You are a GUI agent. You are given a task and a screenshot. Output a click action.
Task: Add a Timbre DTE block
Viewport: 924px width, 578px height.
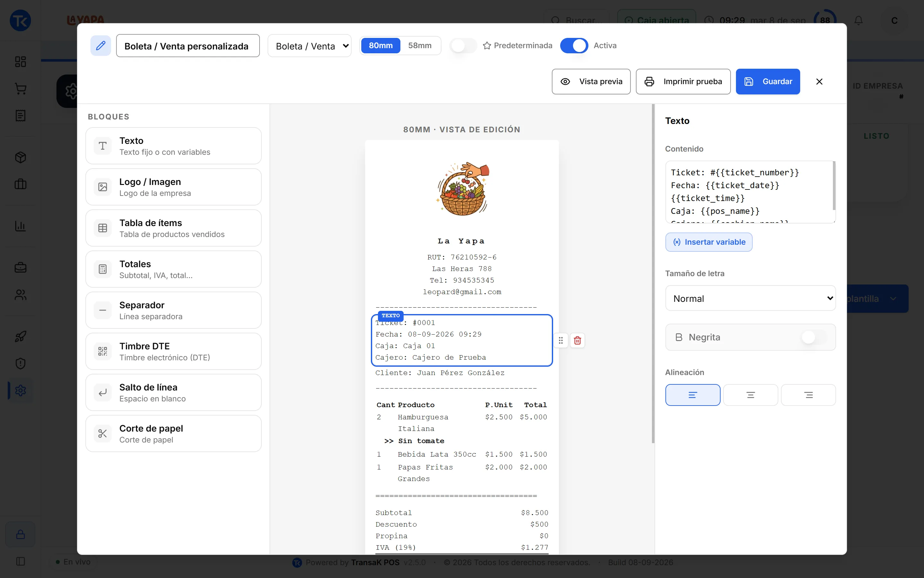pyautogui.click(x=173, y=351)
